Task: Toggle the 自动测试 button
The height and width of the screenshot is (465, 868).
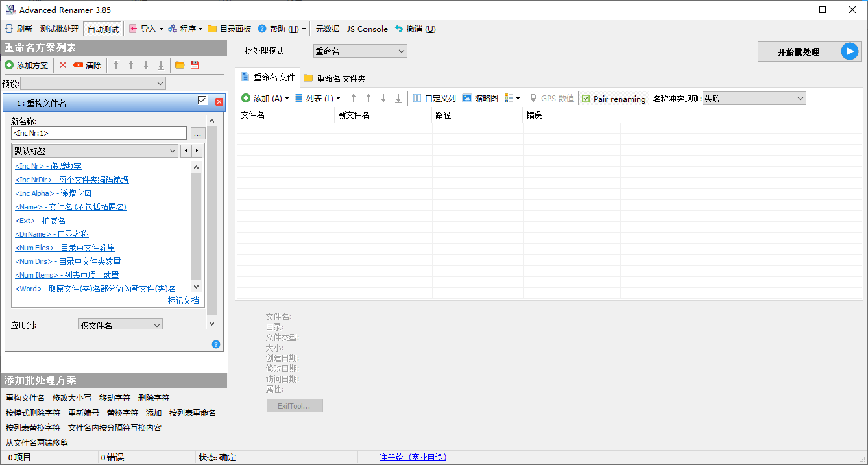Action: tap(103, 29)
